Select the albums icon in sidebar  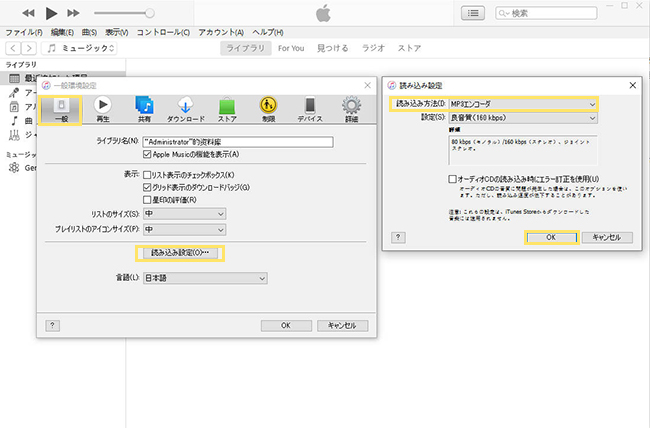pos(14,107)
